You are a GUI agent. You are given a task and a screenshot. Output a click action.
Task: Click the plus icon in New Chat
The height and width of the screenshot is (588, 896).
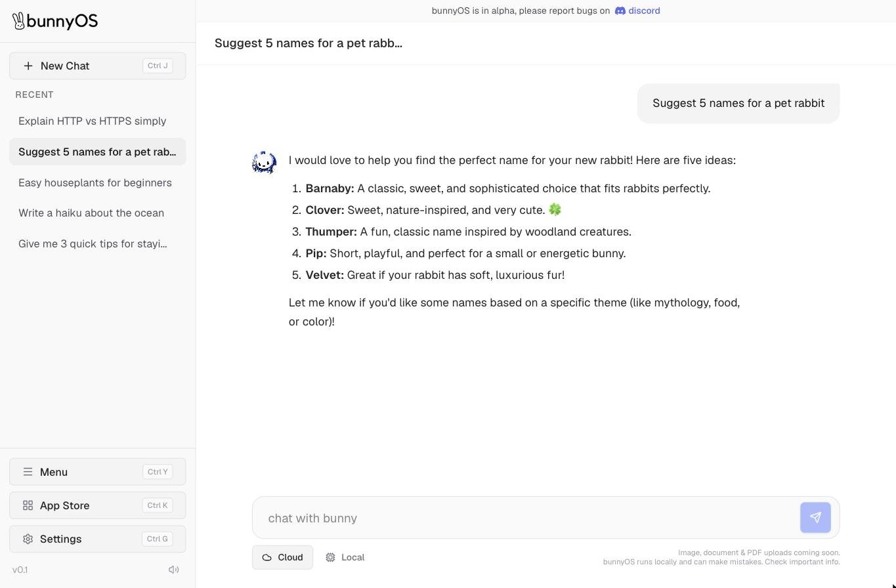[x=28, y=66]
